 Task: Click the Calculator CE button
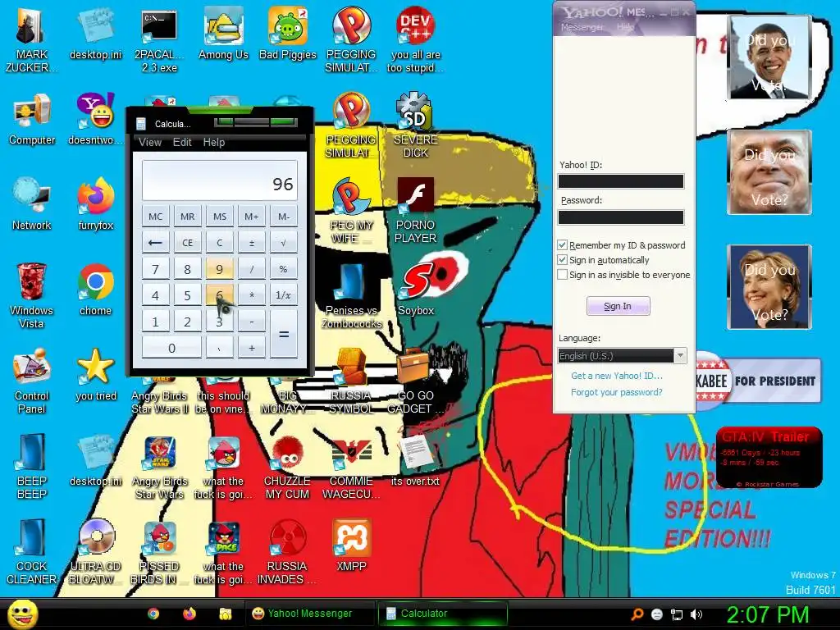[x=188, y=243]
